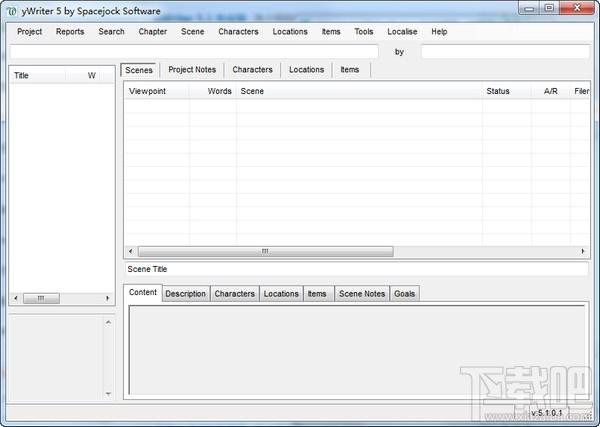Open the Items menu in menu bar
Viewport: 600px width, 427px height.
point(331,32)
